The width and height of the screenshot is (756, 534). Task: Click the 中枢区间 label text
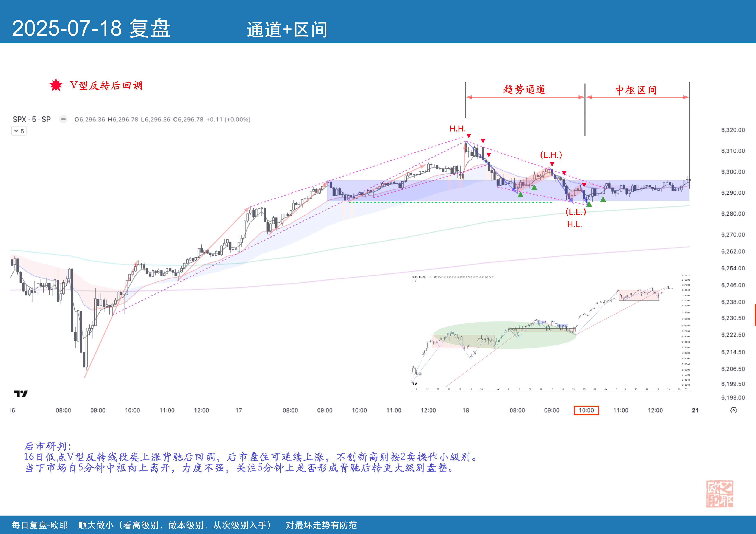pyautogui.click(x=636, y=90)
